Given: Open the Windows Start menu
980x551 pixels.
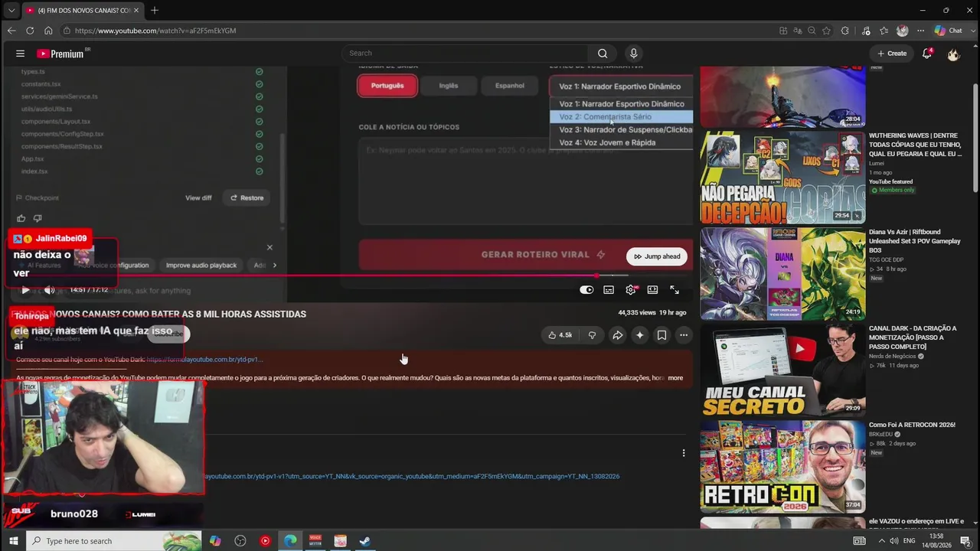Looking at the screenshot, I should [x=13, y=541].
